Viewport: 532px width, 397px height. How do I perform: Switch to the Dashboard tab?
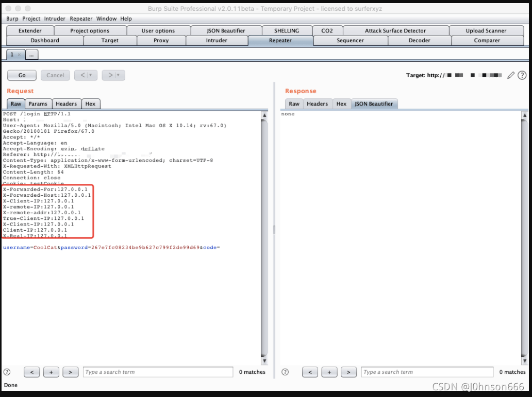tap(45, 40)
